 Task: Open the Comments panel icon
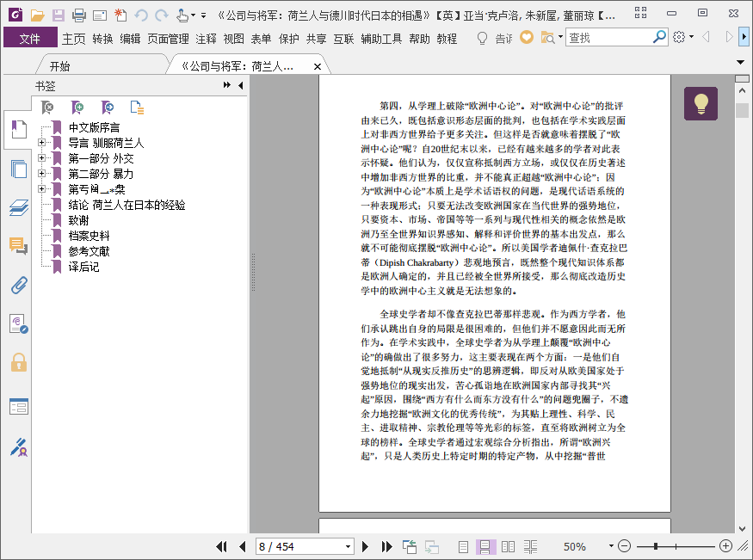pos(19,246)
